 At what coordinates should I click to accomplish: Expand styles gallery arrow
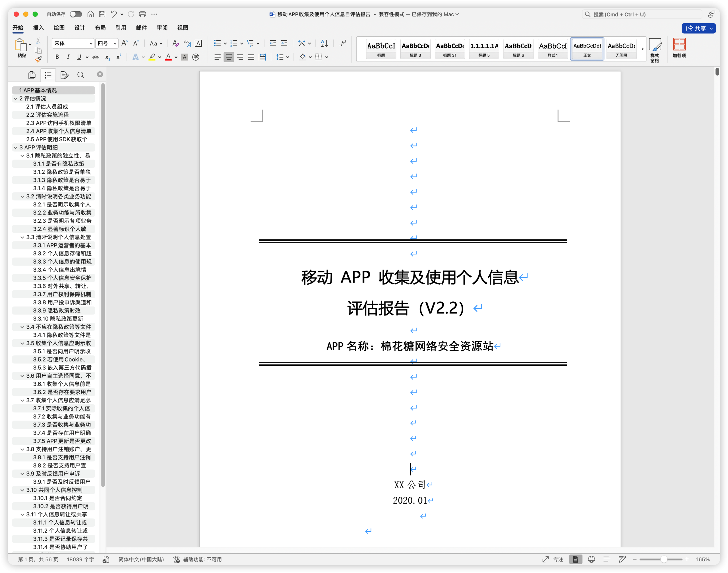(642, 49)
